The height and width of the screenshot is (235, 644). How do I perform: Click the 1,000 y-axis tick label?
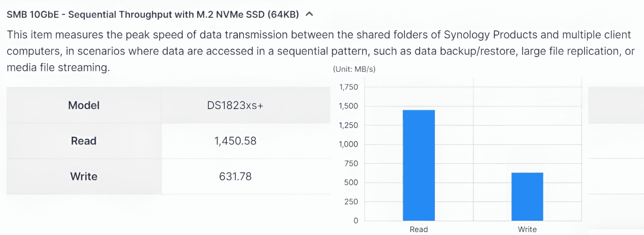[348, 144]
